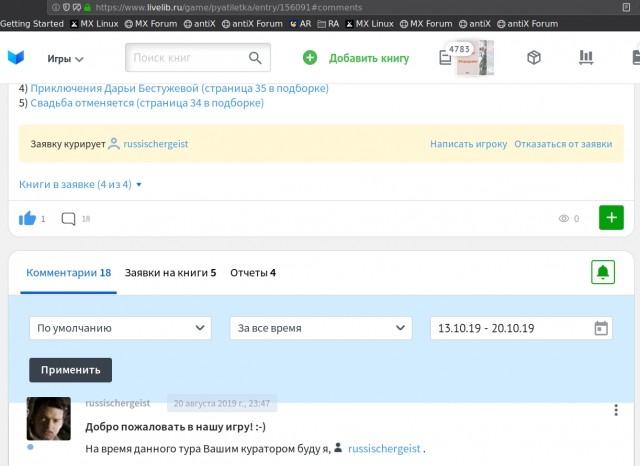The width and height of the screenshot is (640, 466).
Task: Click the reader view icon in address bar
Action: (x=626, y=7)
